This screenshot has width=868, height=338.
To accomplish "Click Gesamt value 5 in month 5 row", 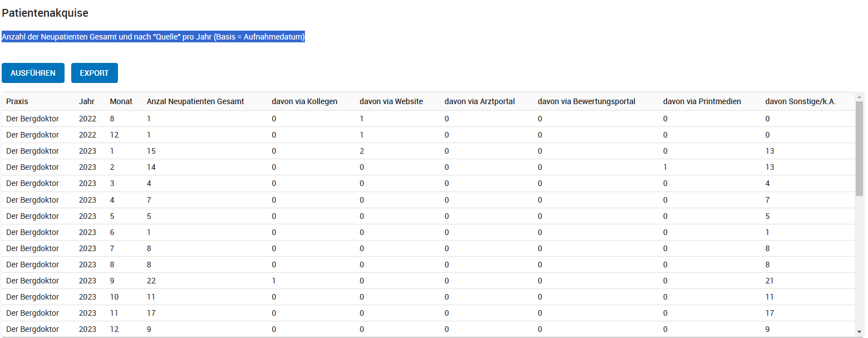I will coord(149,216).
